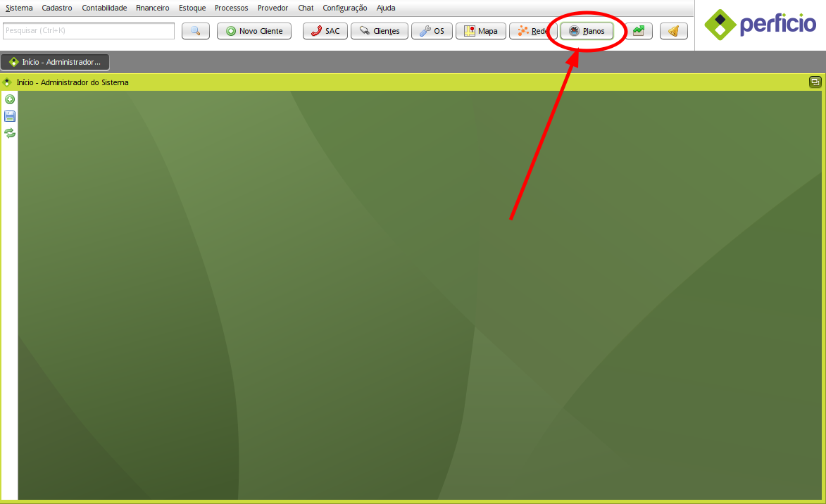Click the green refresh arrows icon
Viewport: 826px width, 504px height.
pyautogui.click(x=10, y=133)
